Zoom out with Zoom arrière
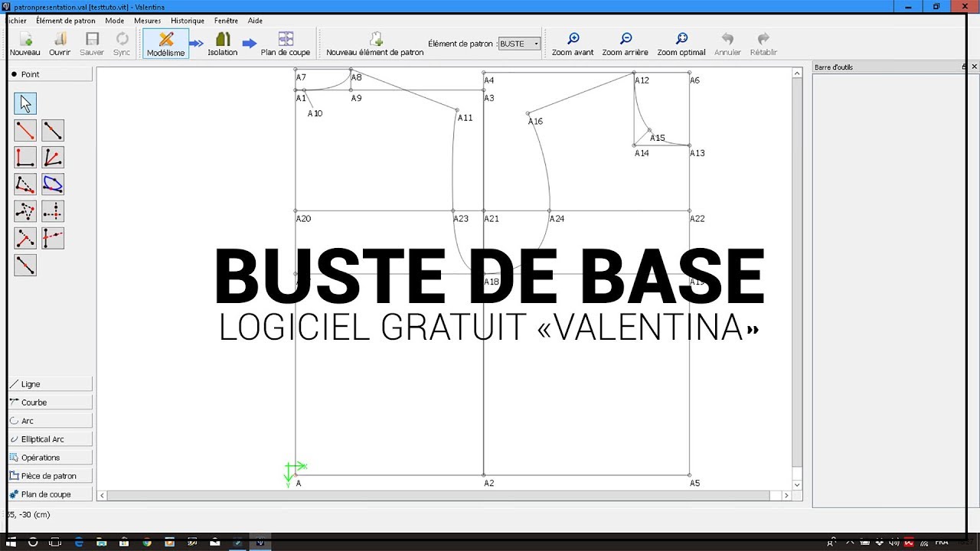980x551 pixels. click(626, 44)
